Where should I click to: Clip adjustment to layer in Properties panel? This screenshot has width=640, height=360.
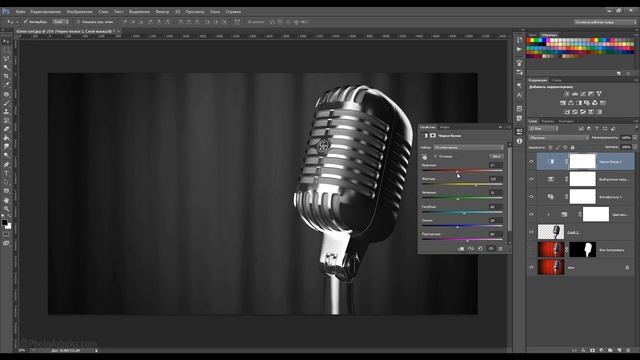[461, 249]
